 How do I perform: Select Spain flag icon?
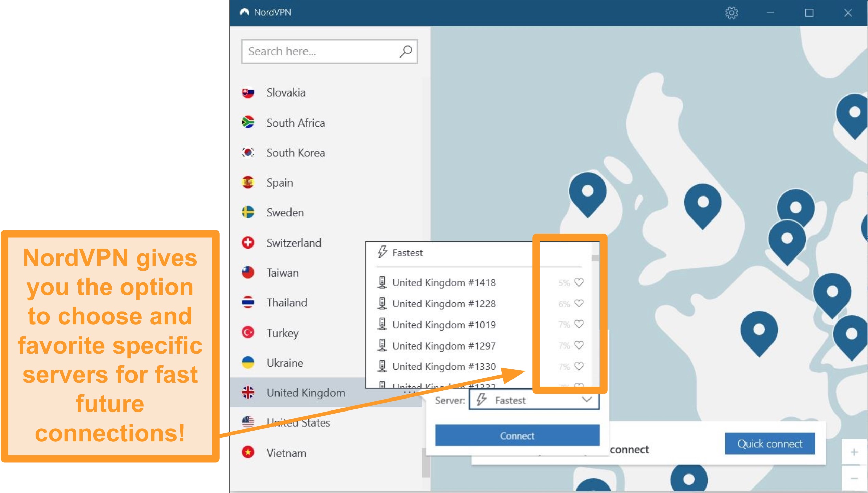248,182
